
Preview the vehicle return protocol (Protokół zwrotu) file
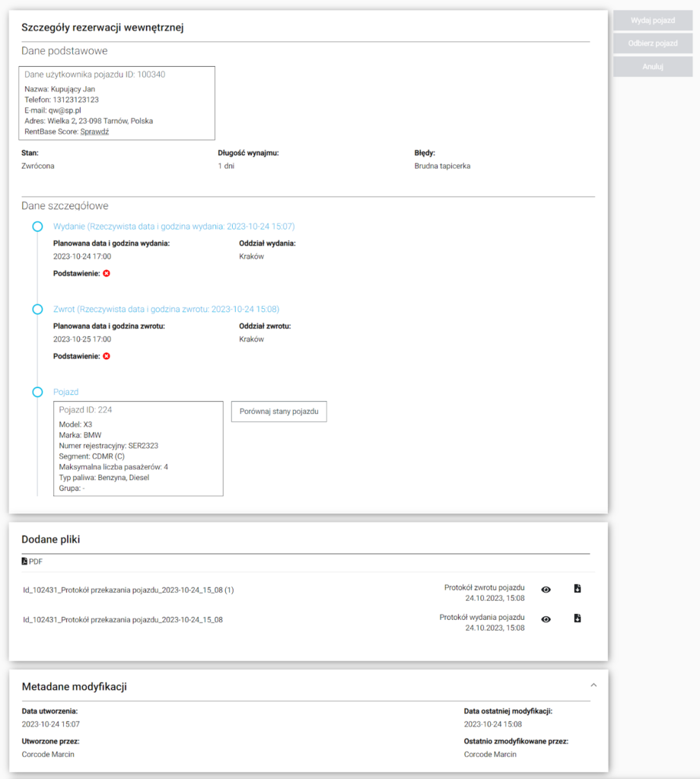tap(546, 590)
